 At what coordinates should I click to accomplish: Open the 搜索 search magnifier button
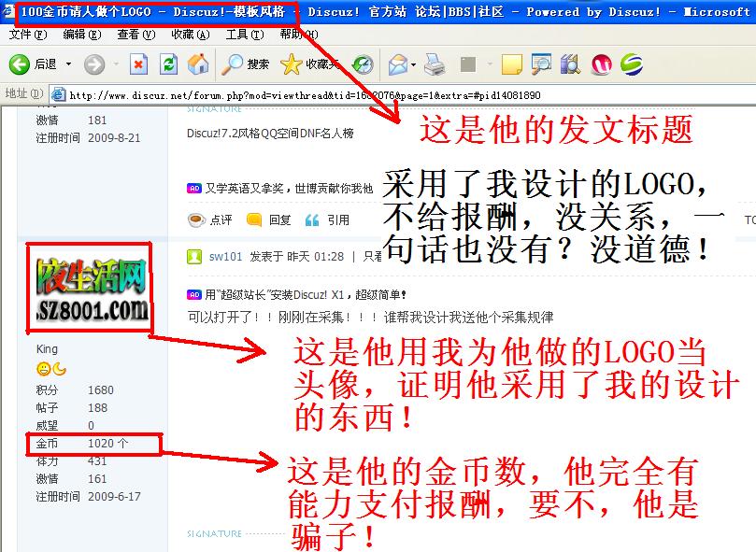point(246,64)
